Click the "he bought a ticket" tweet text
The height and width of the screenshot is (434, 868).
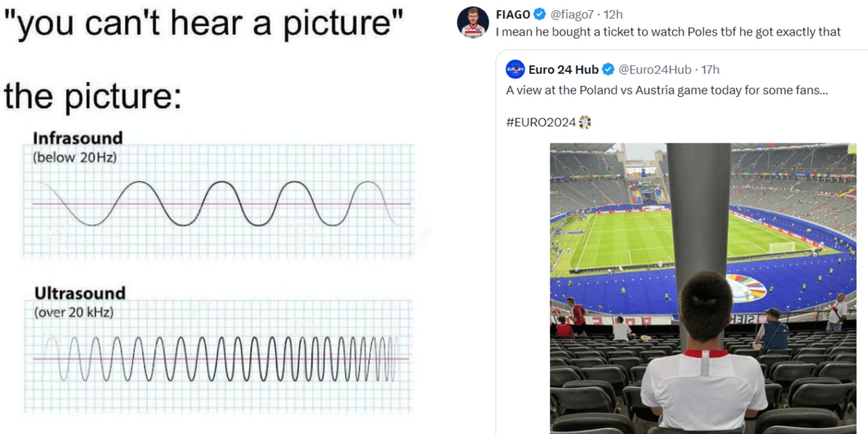tap(668, 32)
